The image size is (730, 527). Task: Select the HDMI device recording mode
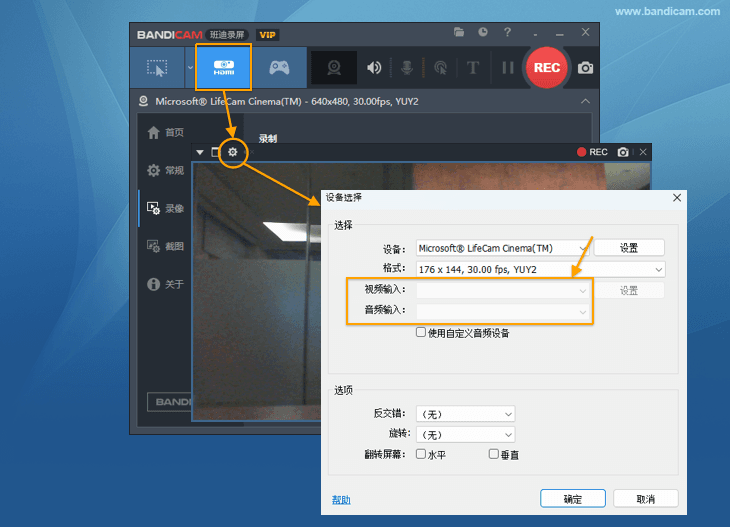pyautogui.click(x=223, y=68)
